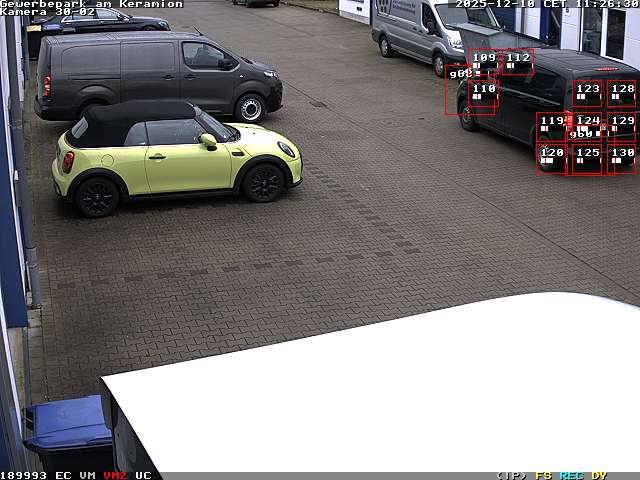Click the Gewerbepark am Keramion camera title

pos(91,4)
